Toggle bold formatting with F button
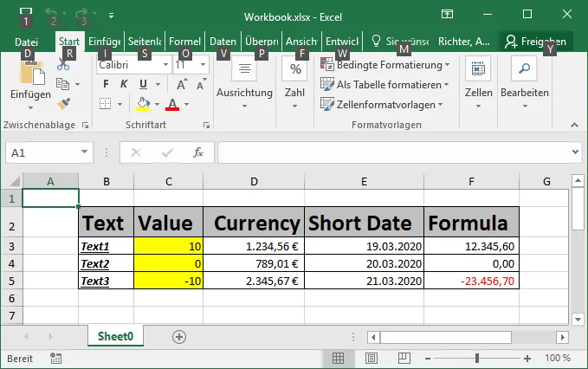This screenshot has width=588, height=369. (107, 84)
